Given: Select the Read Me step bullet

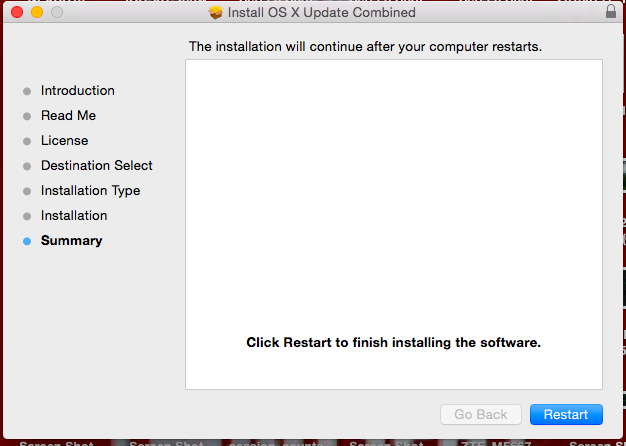Looking at the screenshot, I should point(27,116).
